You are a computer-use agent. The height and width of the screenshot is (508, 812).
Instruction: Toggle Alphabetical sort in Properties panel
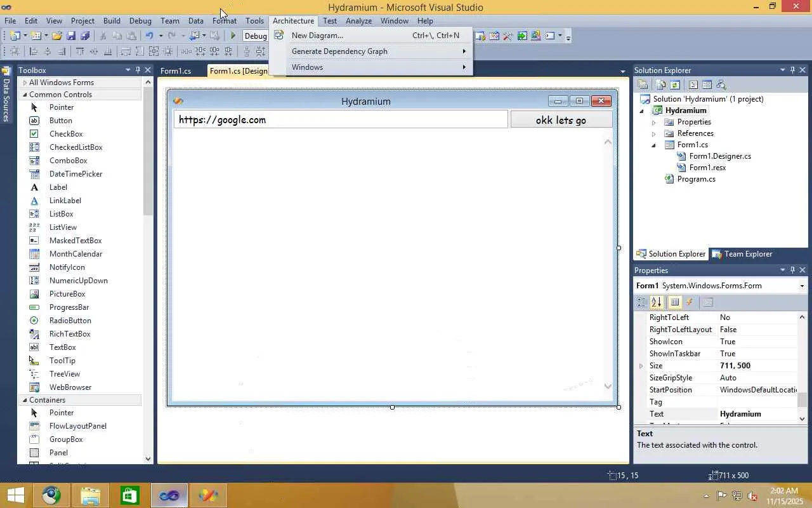tap(657, 302)
